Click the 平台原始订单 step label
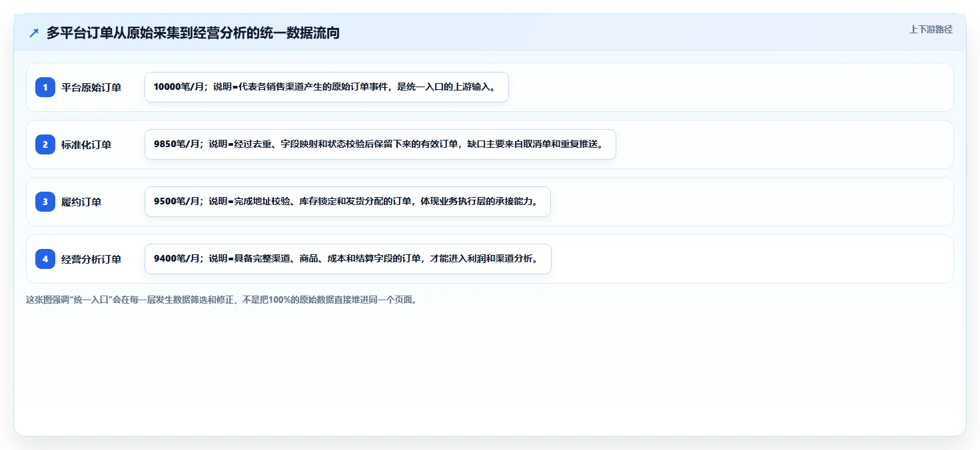The width and height of the screenshot is (980, 450). (91, 87)
